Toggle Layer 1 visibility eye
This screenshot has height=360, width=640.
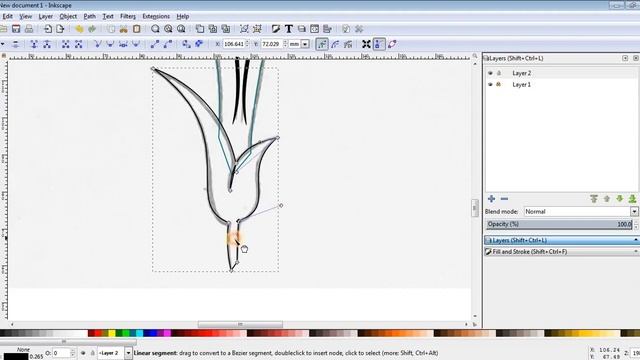pos(490,84)
